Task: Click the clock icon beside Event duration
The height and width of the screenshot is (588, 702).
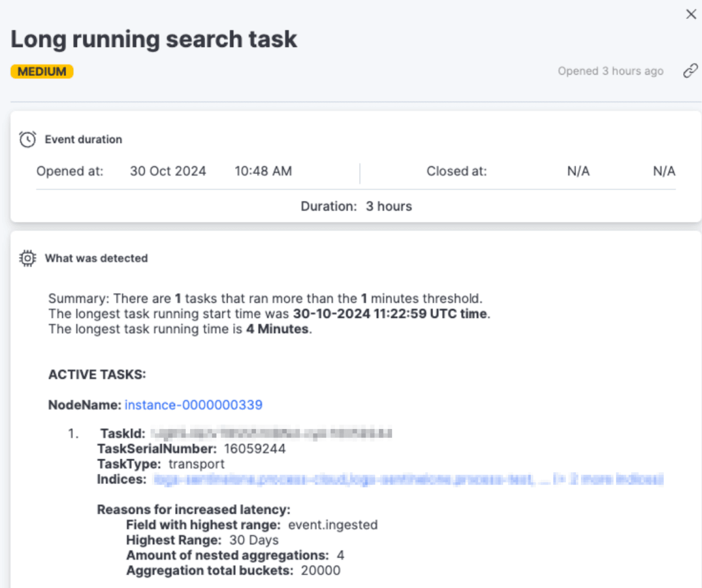Action: (27, 139)
